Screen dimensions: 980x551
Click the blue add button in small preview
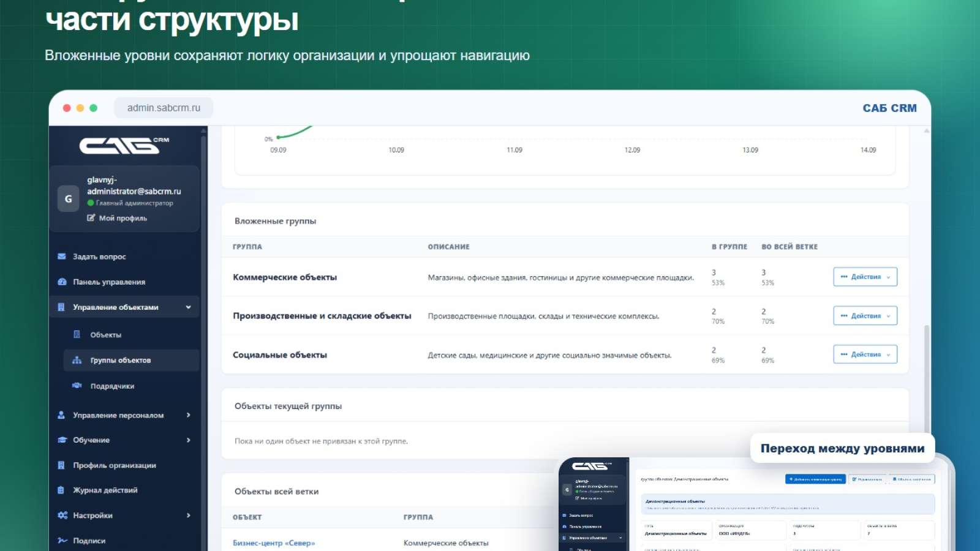(x=815, y=479)
